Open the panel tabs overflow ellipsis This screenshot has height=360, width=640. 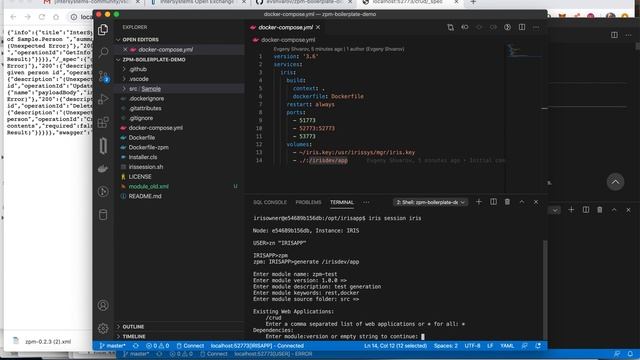tap(366, 202)
